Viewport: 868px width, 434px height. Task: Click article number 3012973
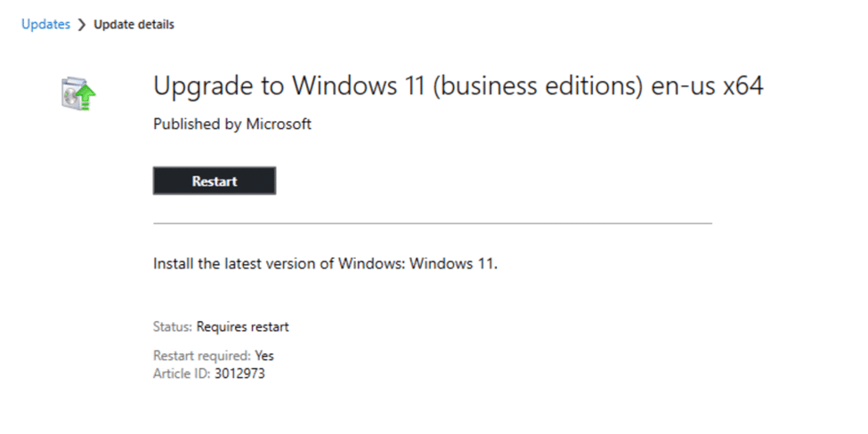[239, 374]
